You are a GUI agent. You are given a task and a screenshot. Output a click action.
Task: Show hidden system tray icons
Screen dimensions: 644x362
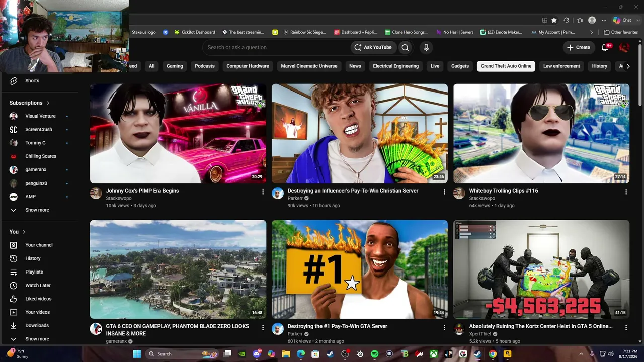click(x=581, y=354)
